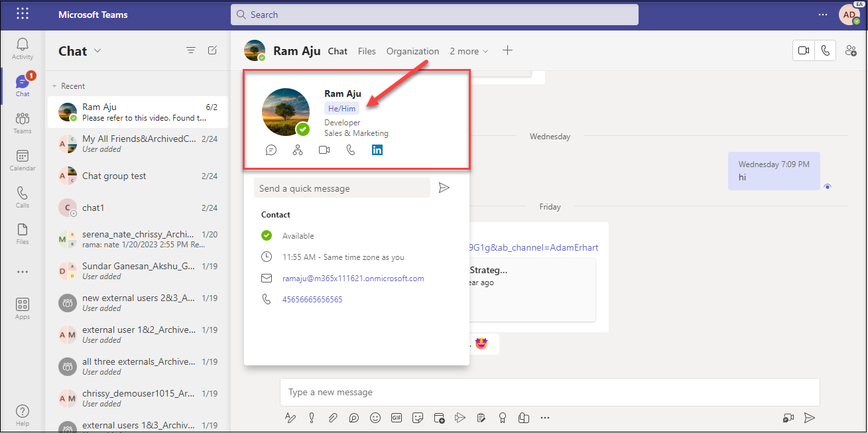Screen dimensions: 868x433
Task: Start video call from profile card
Action: click(324, 150)
